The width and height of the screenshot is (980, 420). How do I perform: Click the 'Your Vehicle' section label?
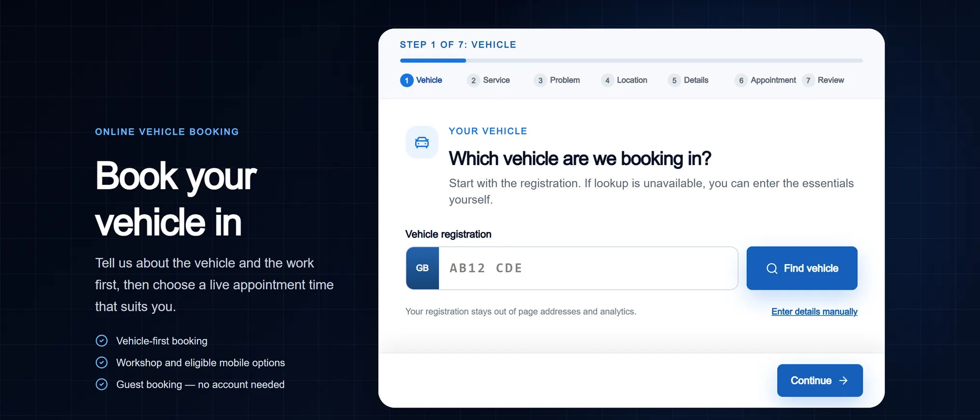click(x=488, y=131)
